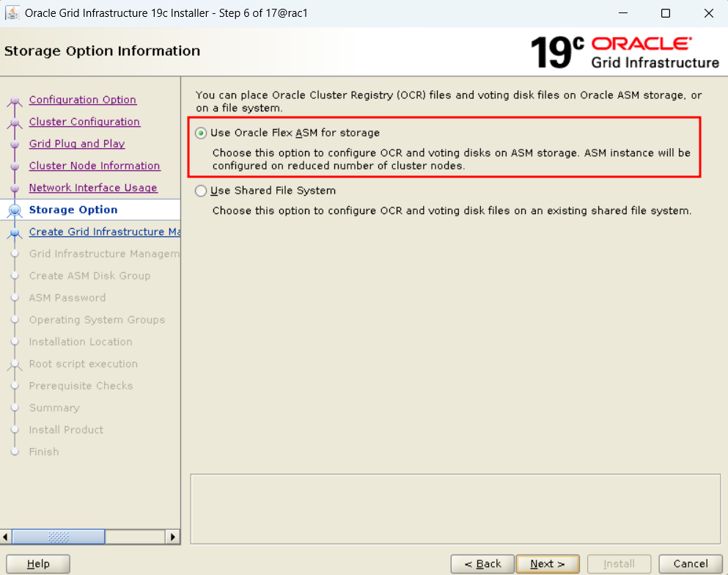Click the Next button
This screenshot has height=575, width=728.
pos(548,564)
